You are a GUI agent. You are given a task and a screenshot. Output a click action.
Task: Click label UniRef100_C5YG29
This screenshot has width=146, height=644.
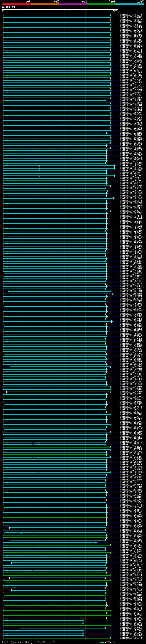tap(131, 77)
